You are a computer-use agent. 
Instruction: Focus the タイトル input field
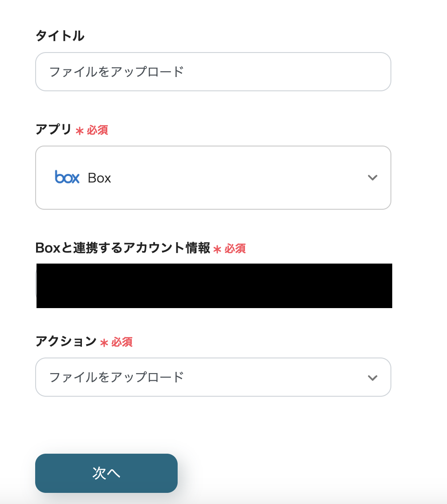click(213, 72)
